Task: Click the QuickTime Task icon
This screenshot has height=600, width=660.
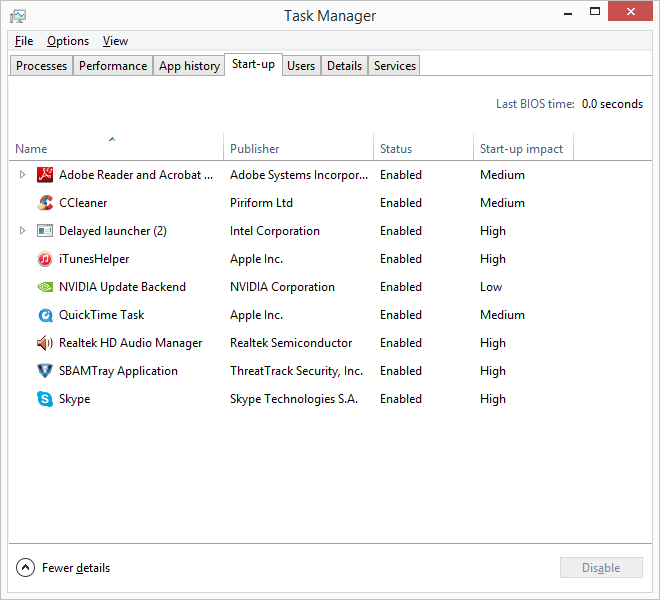Action: click(45, 315)
